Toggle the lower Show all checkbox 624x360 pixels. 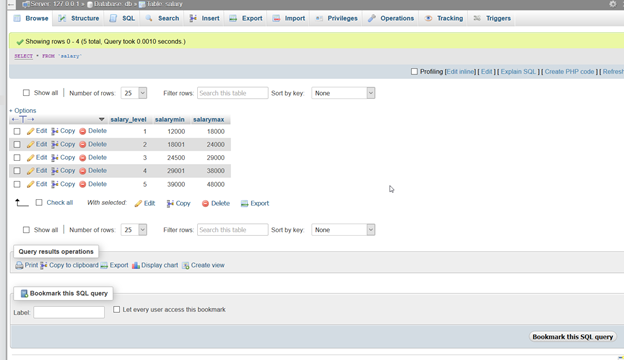26,230
